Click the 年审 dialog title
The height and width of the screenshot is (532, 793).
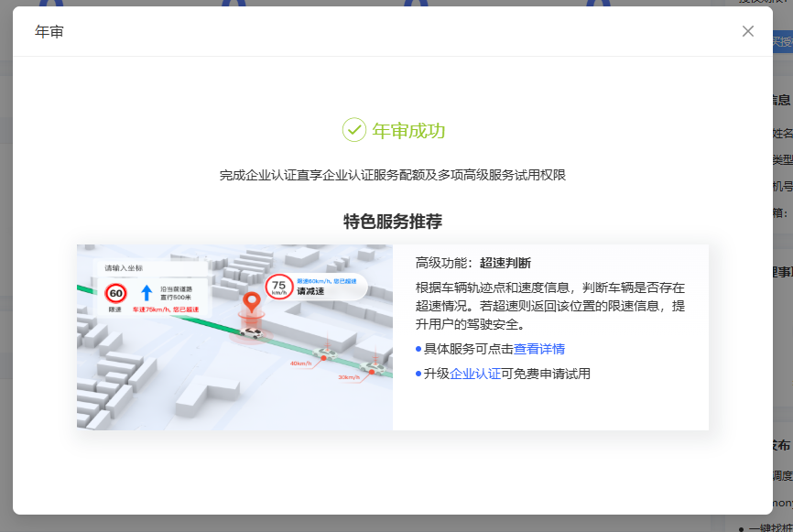point(49,32)
